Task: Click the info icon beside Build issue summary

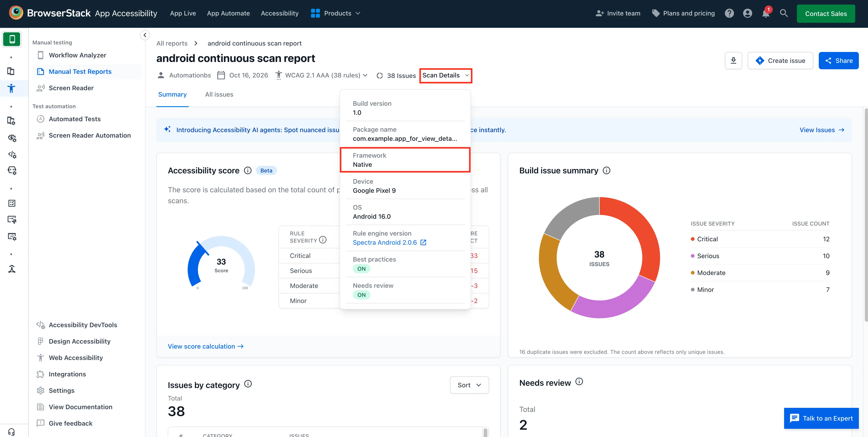Action: click(607, 170)
